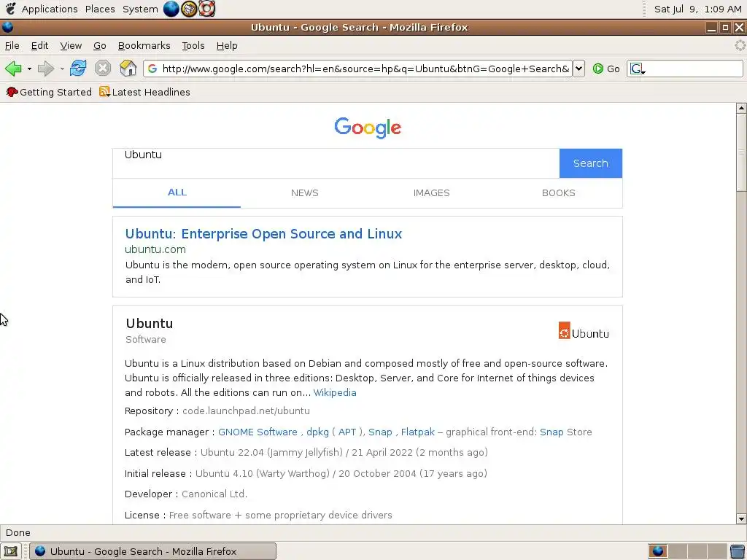Click the green Go button

point(606,69)
